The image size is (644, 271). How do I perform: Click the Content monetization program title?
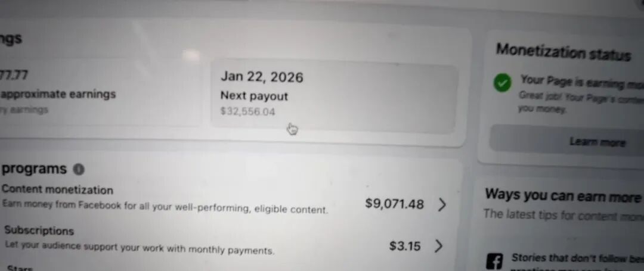coord(57,190)
